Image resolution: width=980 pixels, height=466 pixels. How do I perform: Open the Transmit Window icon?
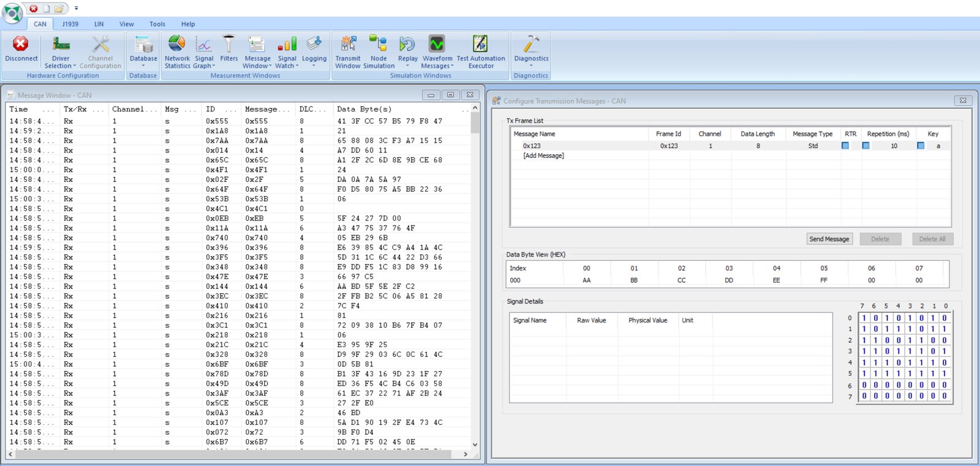348,44
